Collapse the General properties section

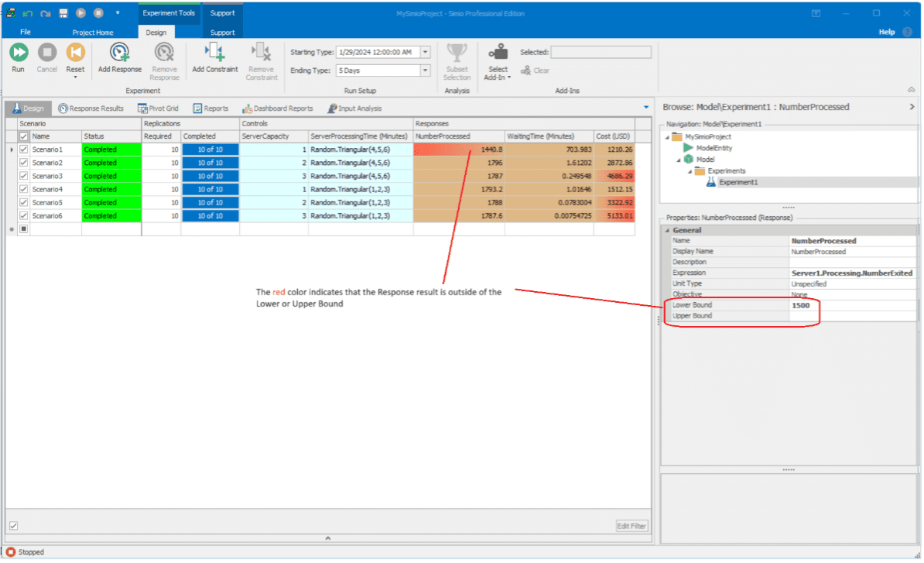[666, 230]
